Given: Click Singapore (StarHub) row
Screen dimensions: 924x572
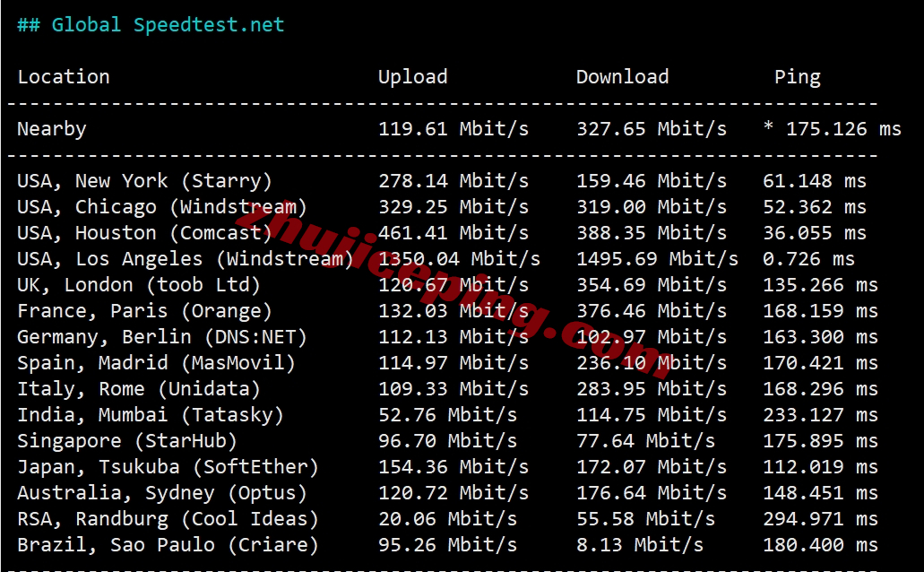Looking at the screenshot, I should (x=447, y=440).
